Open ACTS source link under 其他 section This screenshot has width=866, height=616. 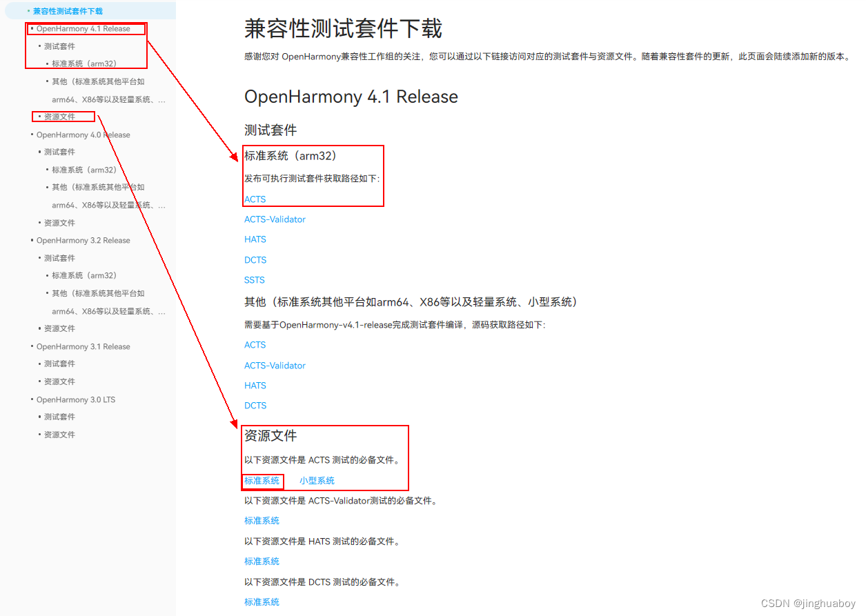tap(255, 345)
